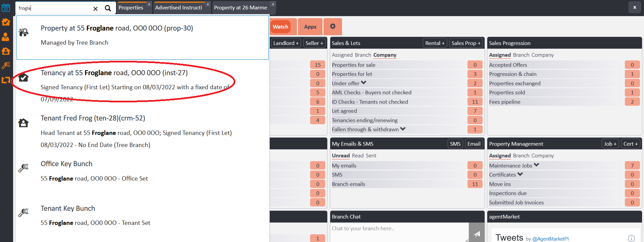Add a new landlord with Landlord + button
This screenshot has height=242, width=644.
coord(286,43)
